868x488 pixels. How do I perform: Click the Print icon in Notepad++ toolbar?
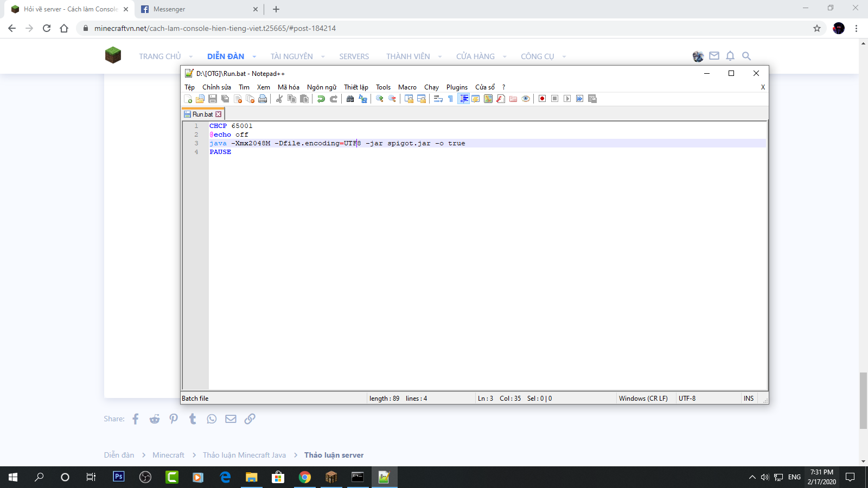pyautogui.click(x=263, y=99)
